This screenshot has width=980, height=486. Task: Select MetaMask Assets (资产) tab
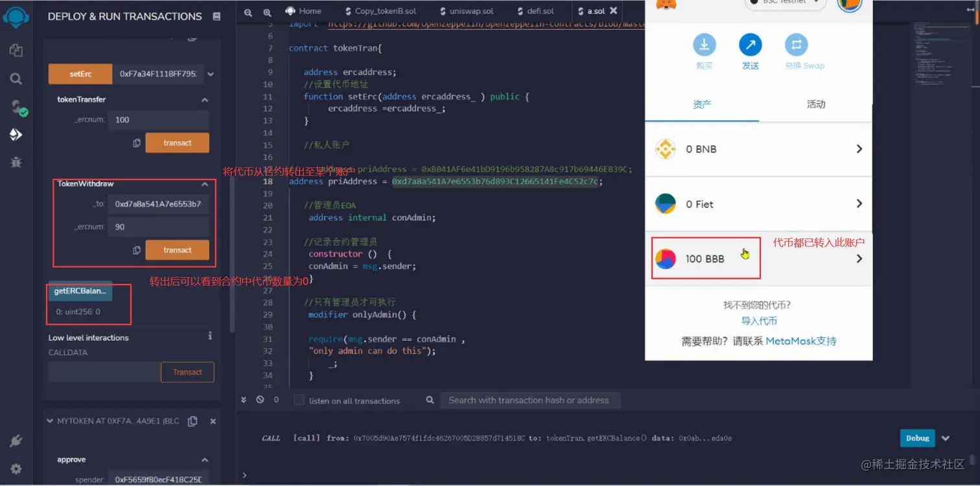(702, 104)
